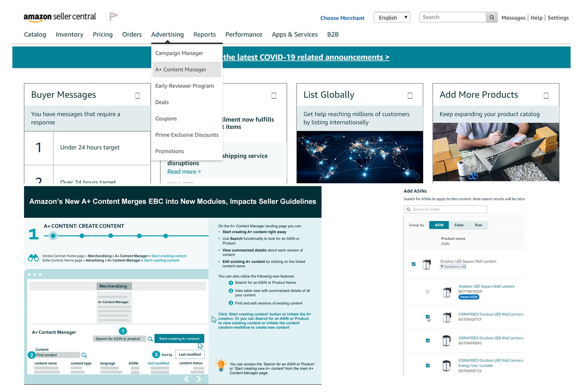Screen dimensions: 583x392
Task: Click the Amazon Seller Central logo
Action: coord(60,17)
